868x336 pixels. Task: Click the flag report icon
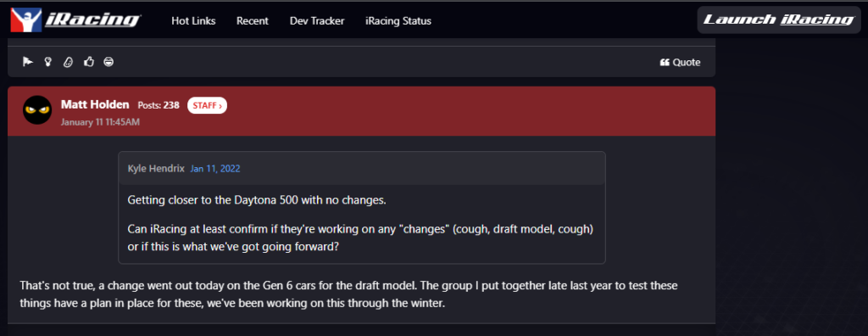coord(28,62)
